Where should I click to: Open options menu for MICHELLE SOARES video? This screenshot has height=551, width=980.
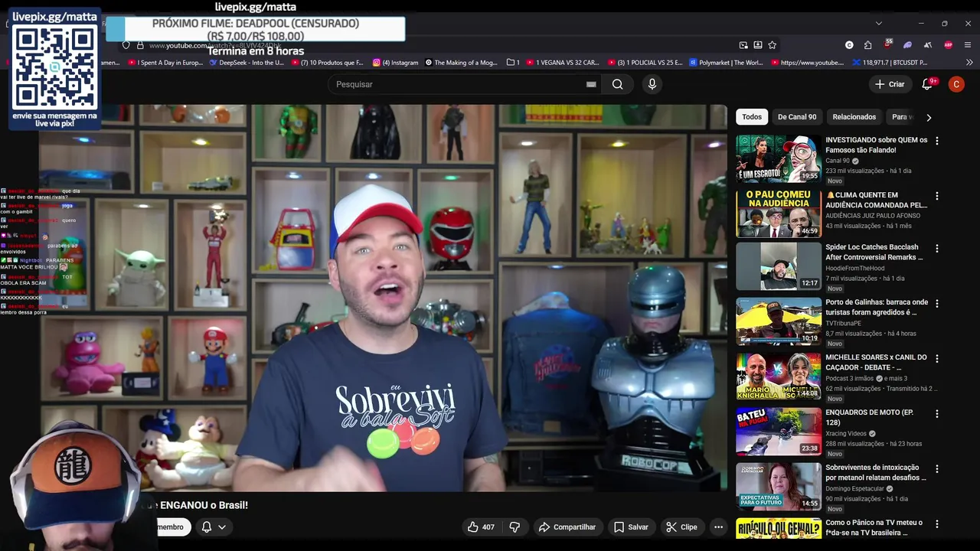[x=937, y=358]
